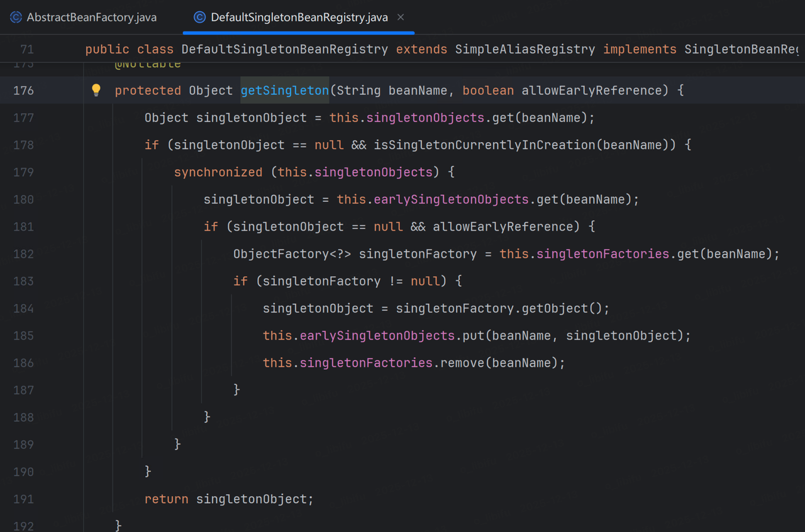
Task: Click isSingletonCurrentlyInCreation call on line 178
Action: tap(485, 145)
